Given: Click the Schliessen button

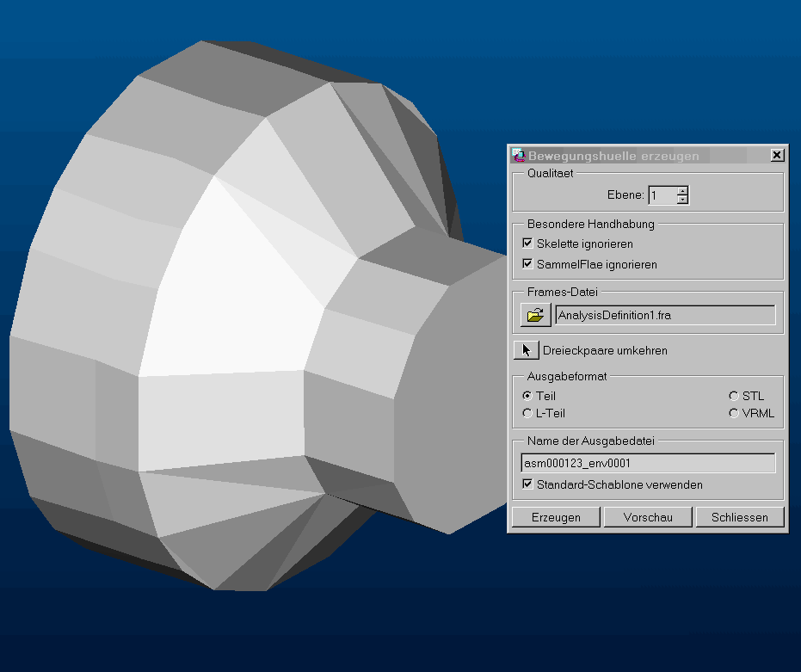Looking at the screenshot, I should (x=740, y=517).
